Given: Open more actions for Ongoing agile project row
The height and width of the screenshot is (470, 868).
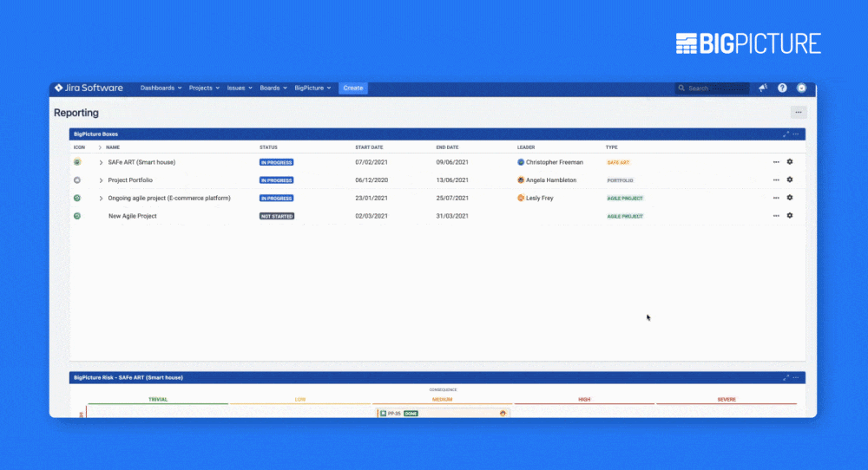Looking at the screenshot, I should click(776, 198).
